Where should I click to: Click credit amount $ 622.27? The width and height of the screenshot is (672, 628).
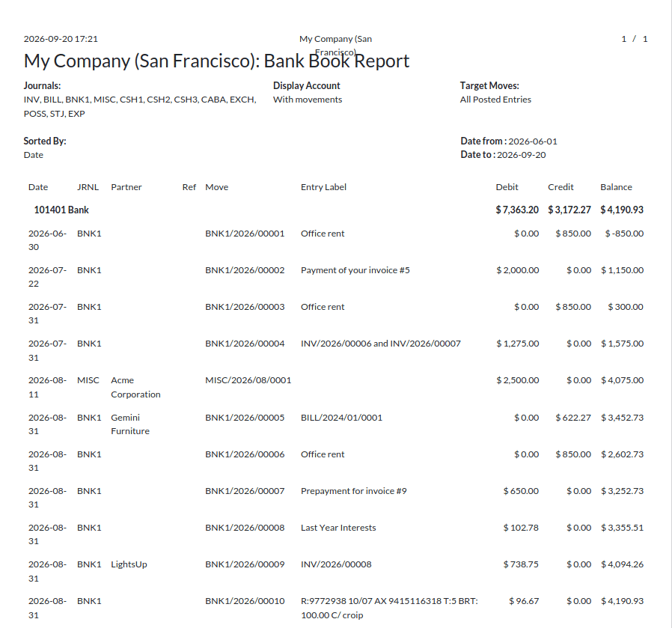573,418
